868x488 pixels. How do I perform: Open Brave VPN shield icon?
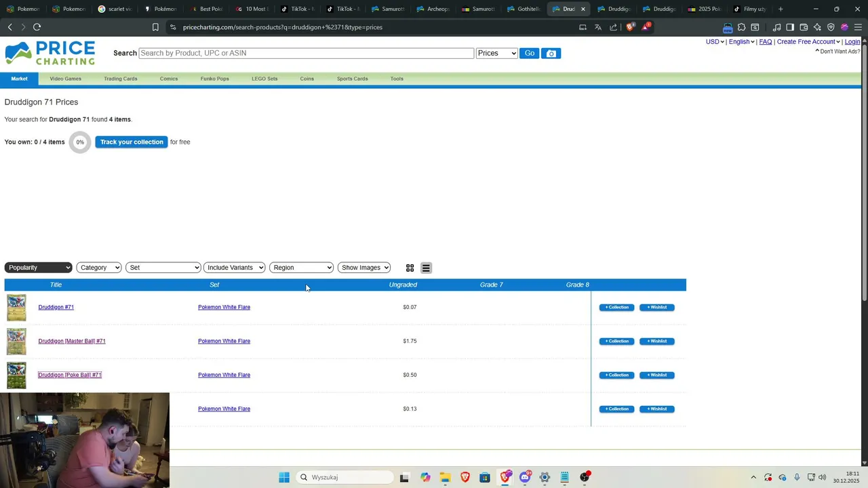(x=831, y=27)
